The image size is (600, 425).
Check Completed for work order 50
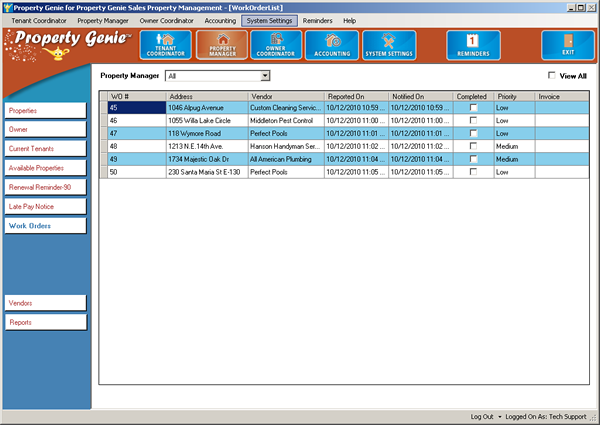[x=473, y=172]
